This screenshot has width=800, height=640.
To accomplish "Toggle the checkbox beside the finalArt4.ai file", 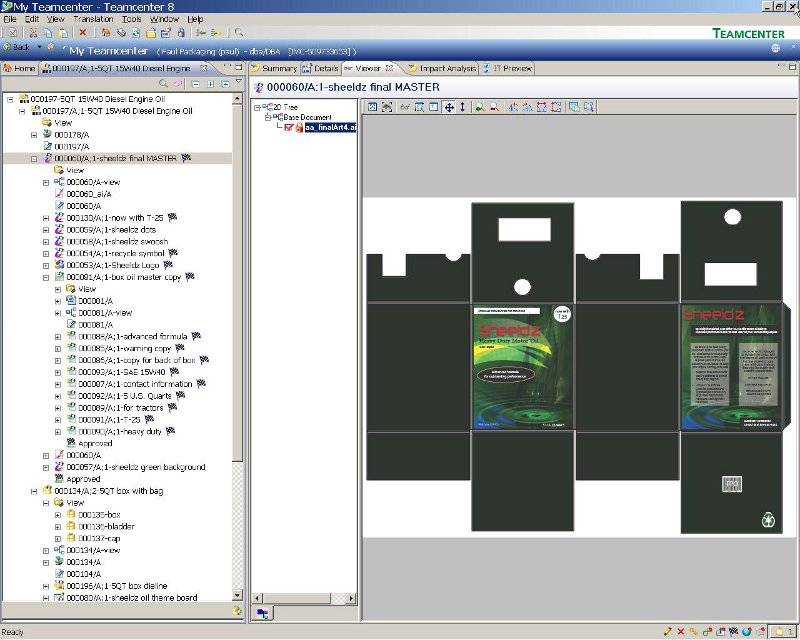I will 289,127.
